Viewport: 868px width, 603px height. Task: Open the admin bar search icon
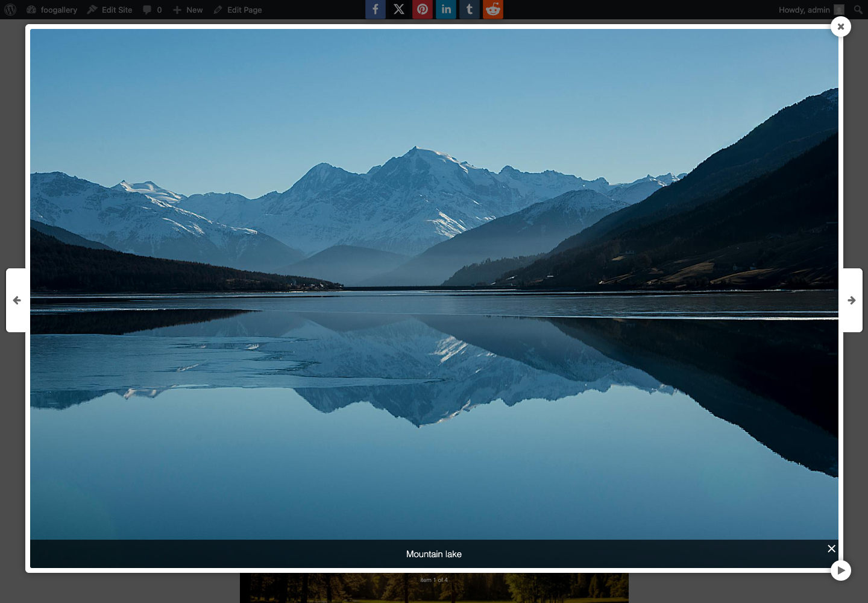click(858, 10)
